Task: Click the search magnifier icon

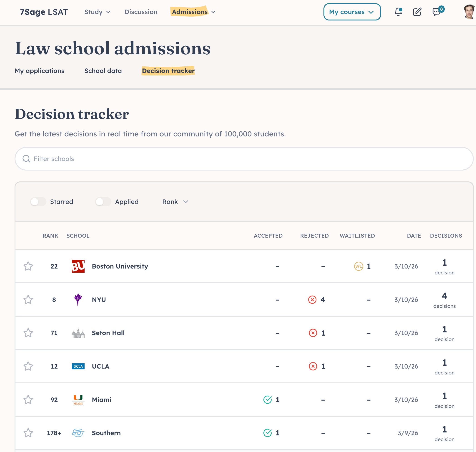Action: [26, 159]
